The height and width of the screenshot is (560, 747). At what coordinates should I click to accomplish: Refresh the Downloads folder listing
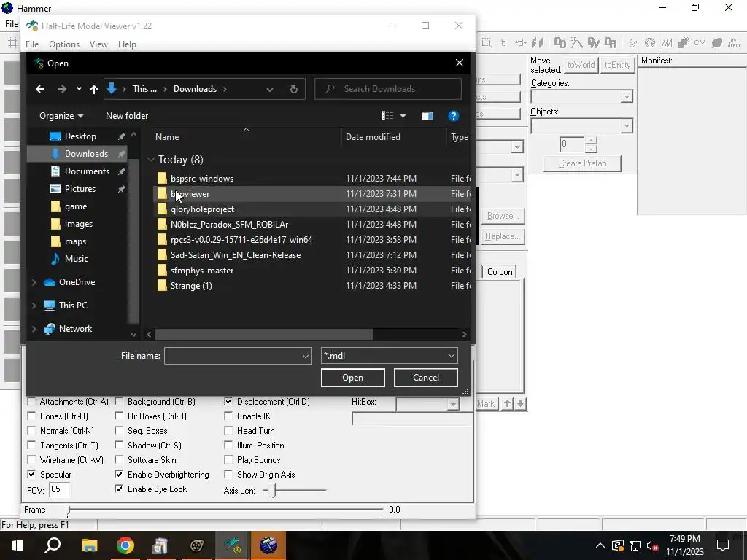pos(294,89)
